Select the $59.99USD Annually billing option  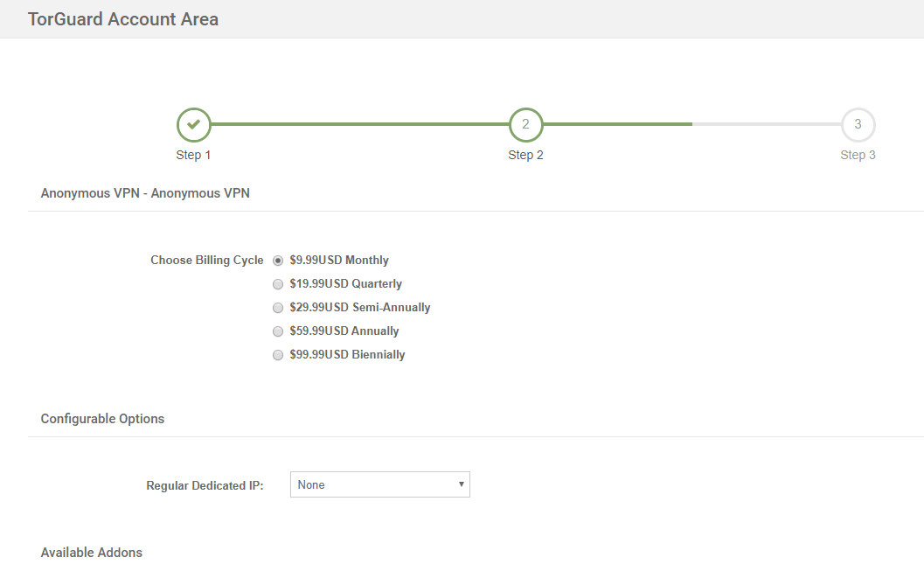[x=278, y=331]
